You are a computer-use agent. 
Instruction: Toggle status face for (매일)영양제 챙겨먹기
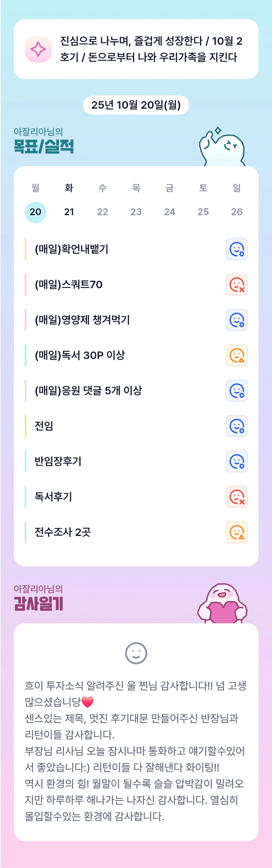(x=237, y=320)
